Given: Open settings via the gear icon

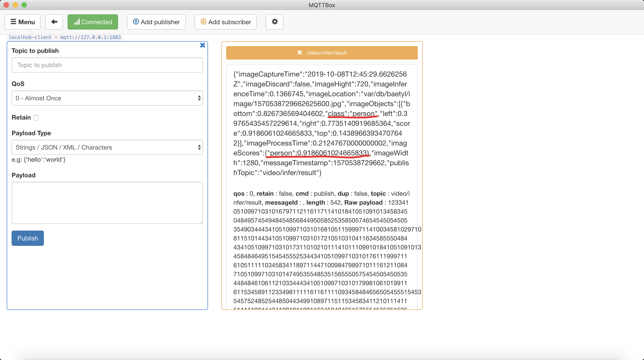Looking at the screenshot, I should pos(275,22).
